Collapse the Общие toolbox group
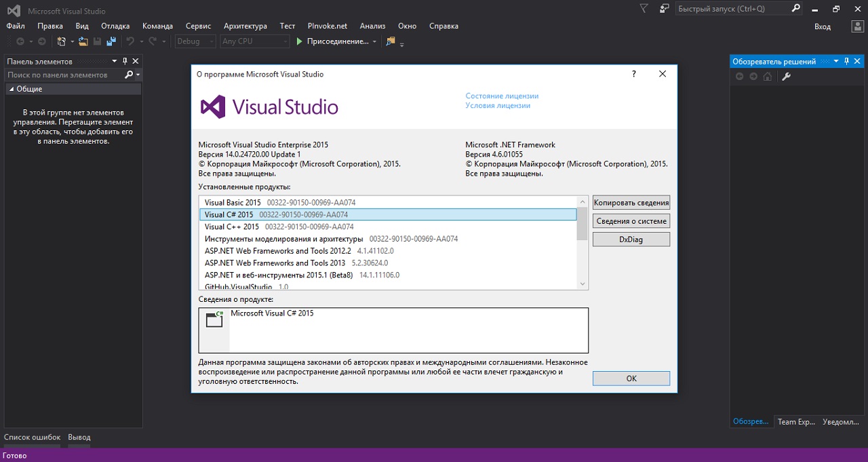The image size is (868, 462). [12, 89]
